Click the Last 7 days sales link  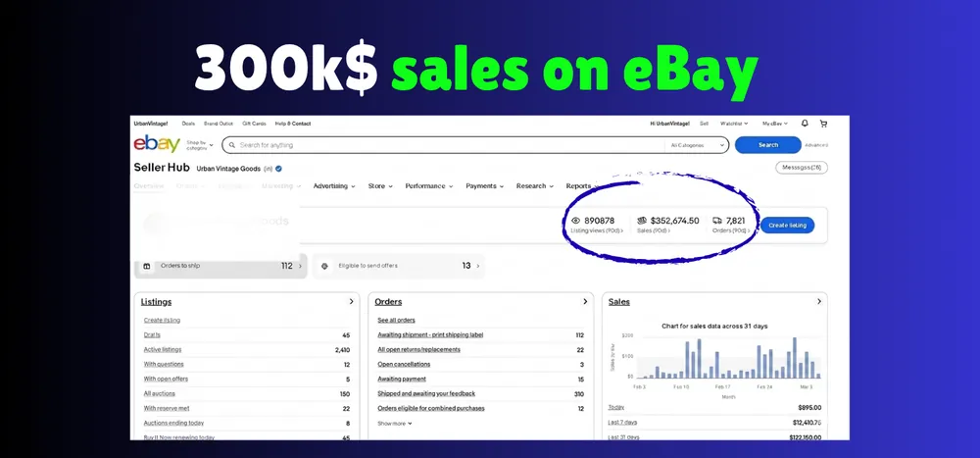[x=622, y=423]
